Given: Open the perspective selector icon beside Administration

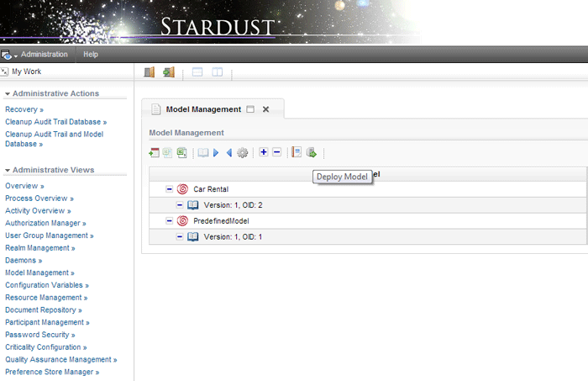Looking at the screenshot, I should point(7,55).
